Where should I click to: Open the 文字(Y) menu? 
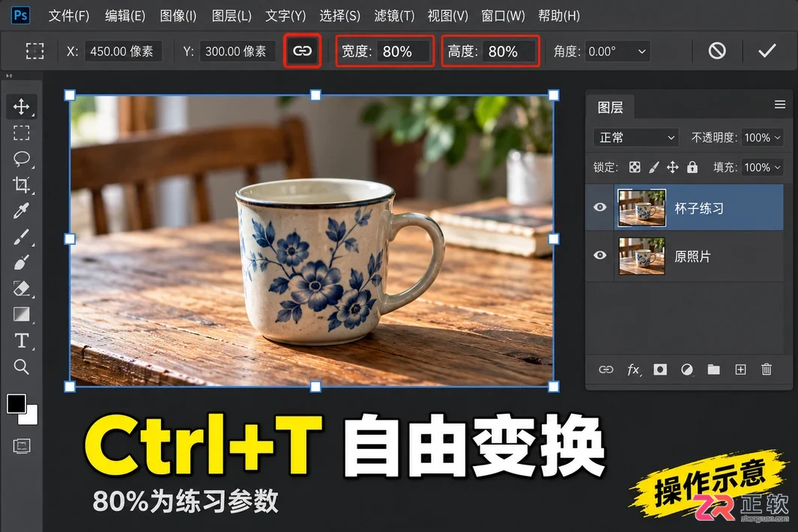tap(285, 16)
